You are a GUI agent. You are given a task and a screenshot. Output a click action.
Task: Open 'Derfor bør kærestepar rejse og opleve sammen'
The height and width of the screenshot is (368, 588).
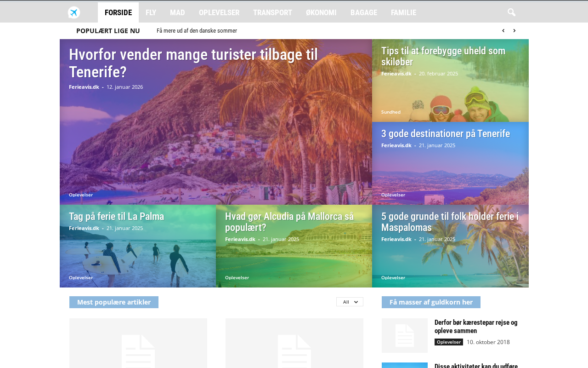point(476,327)
